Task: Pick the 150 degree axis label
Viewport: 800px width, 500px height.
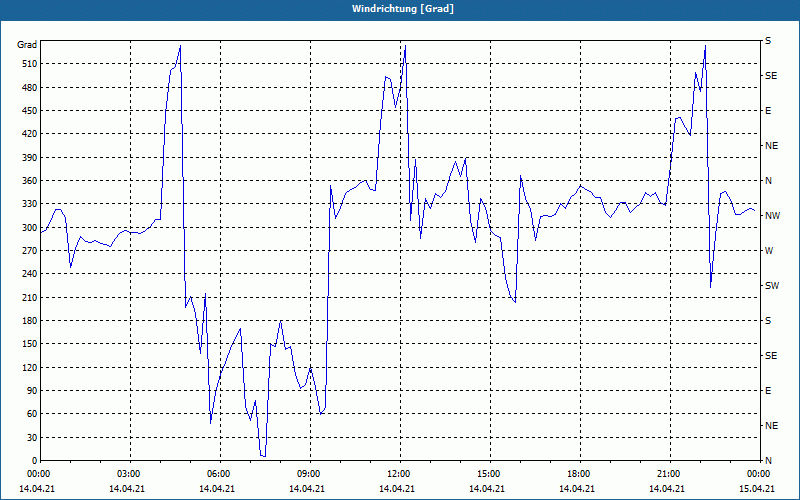Action: 30,344
